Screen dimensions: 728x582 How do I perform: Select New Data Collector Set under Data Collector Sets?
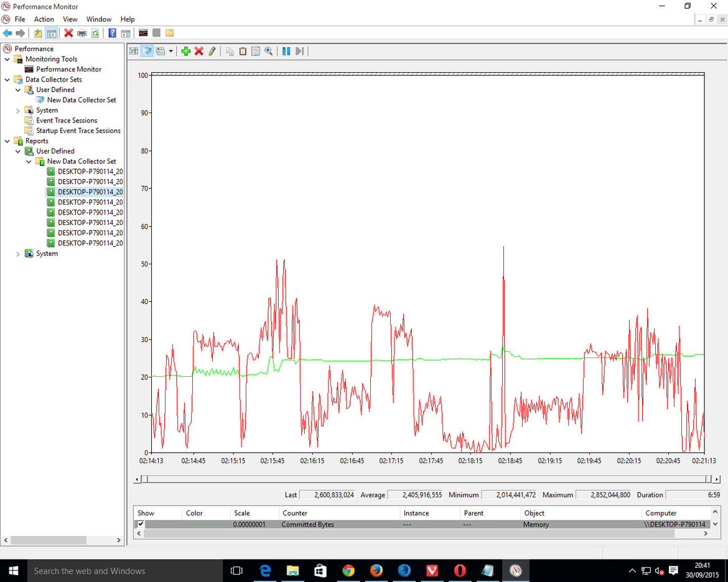pyautogui.click(x=82, y=99)
